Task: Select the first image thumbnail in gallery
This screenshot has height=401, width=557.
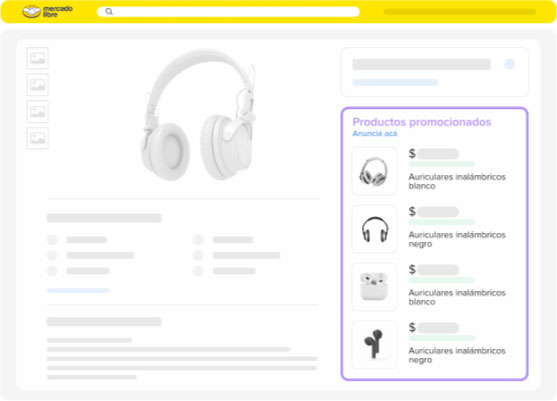Action: coord(37,58)
